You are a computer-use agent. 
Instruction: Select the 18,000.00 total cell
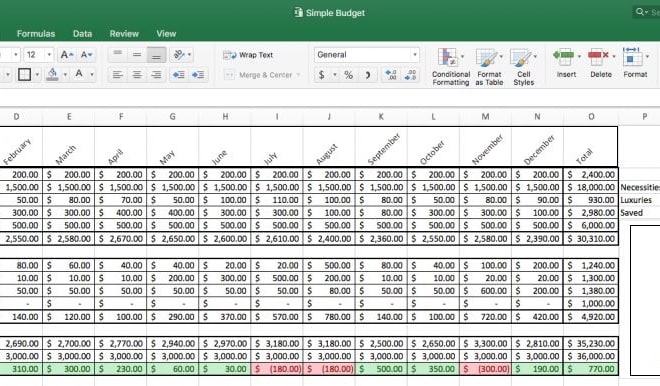pyautogui.click(x=591, y=187)
